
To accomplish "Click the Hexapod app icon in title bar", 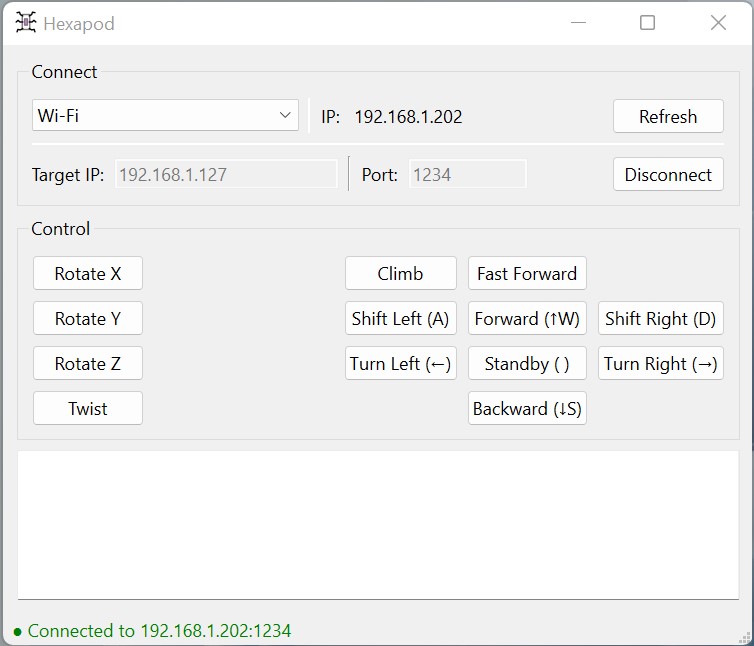I will [26, 23].
